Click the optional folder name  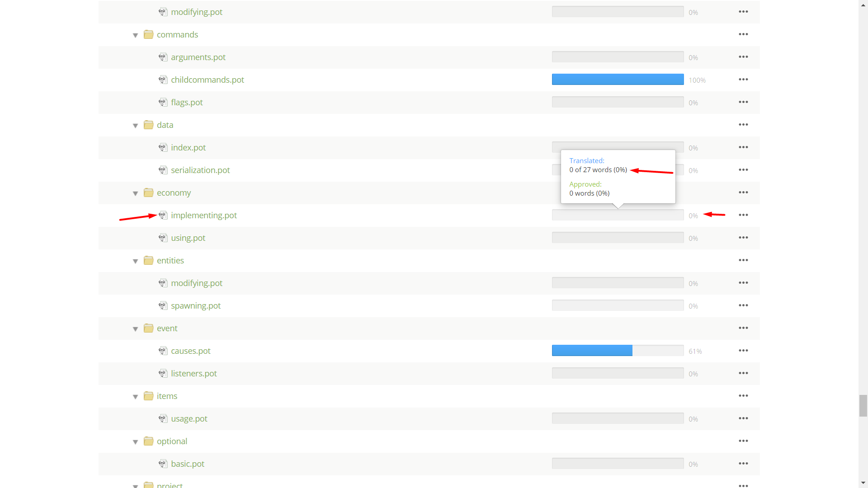coord(172,441)
